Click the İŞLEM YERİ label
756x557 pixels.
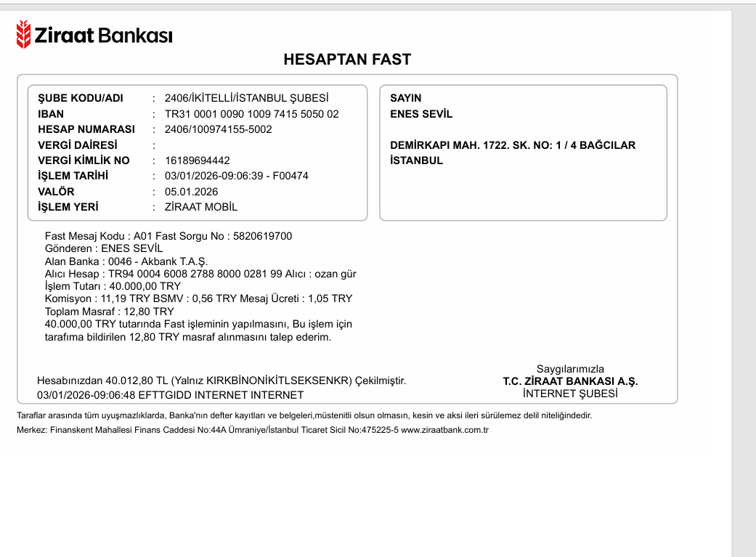point(68,207)
